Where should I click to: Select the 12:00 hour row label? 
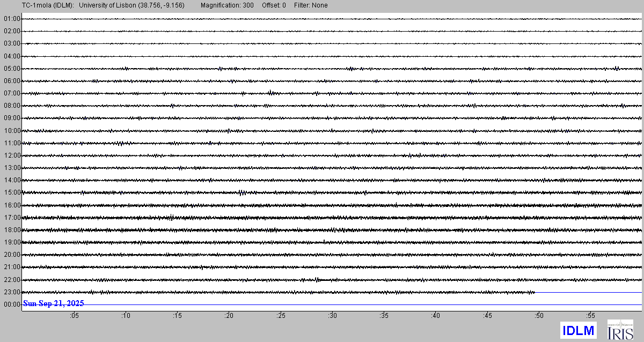click(x=11, y=155)
